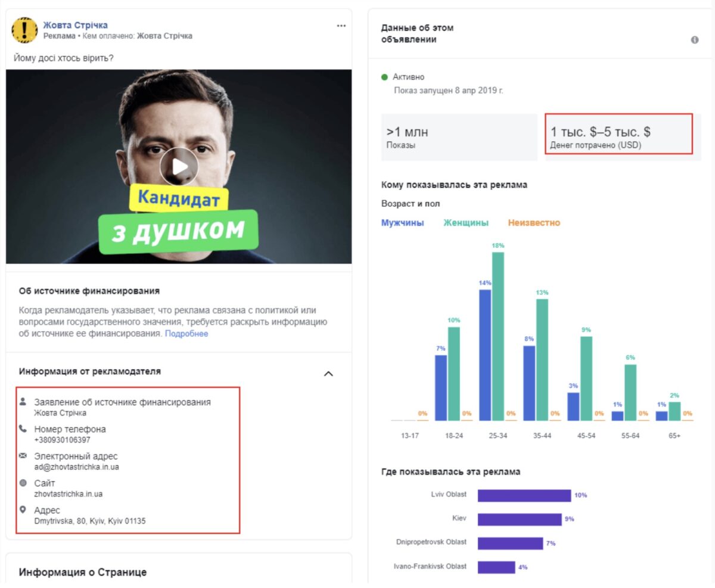The width and height of the screenshot is (715, 588).
Task: Click the 10% women bar for 18-24
Action: [454, 374]
